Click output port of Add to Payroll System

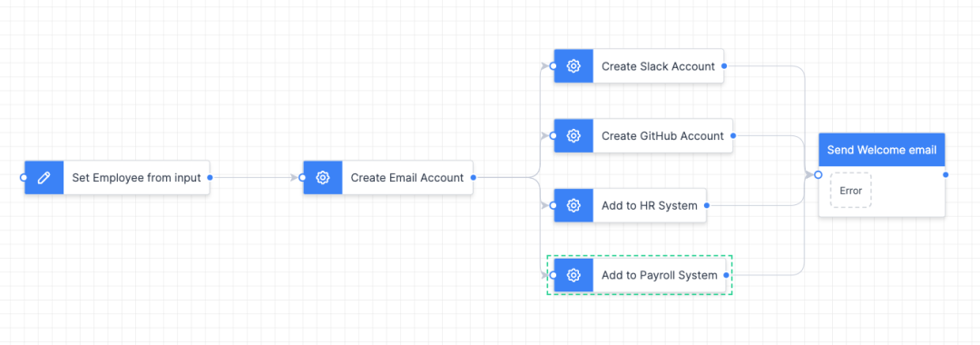726,275
